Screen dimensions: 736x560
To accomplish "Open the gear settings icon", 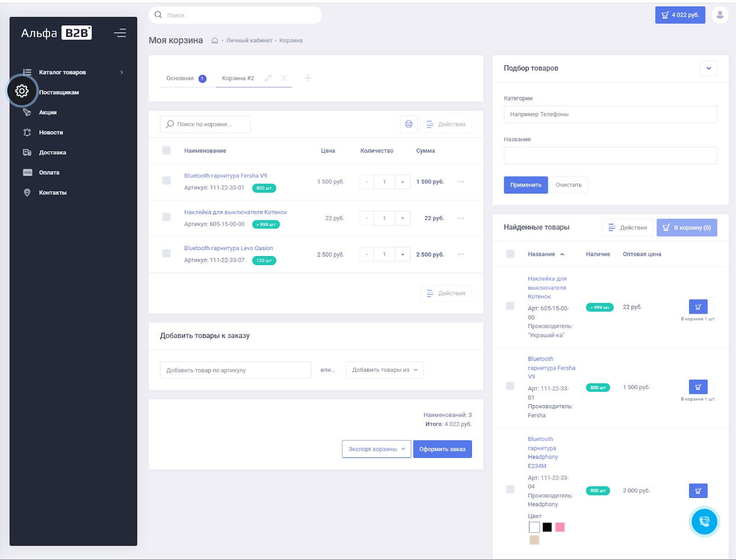I will pyautogui.click(x=22, y=91).
